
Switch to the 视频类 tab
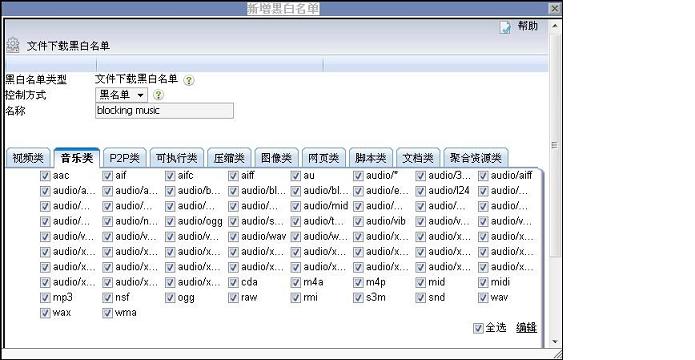(28, 158)
